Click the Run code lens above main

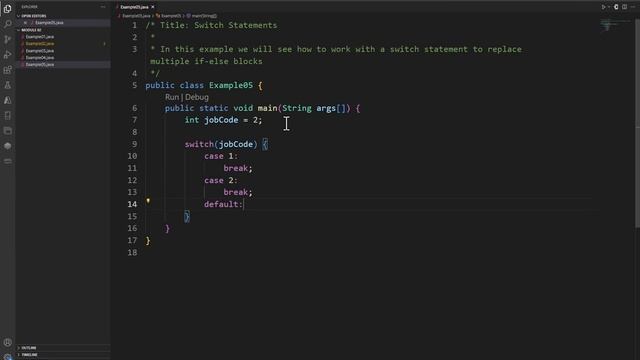[x=172, y=97]
